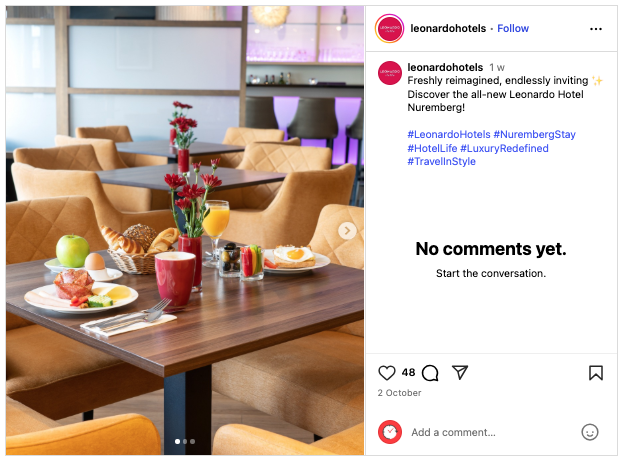Open the #HotelLife hashtag link
The width and height of the screenshot is (622, 460).
click(432, 148)
